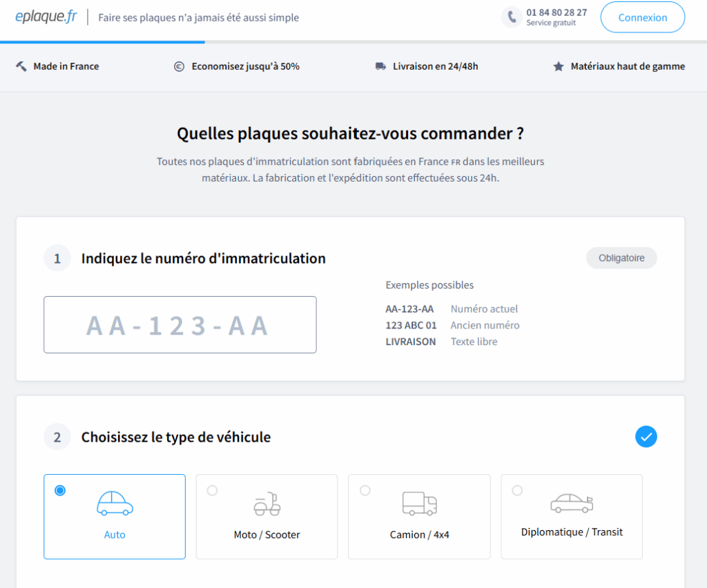Click the registration number input field
The width and height of the screenshot is (707, 588).
(180, 325)
